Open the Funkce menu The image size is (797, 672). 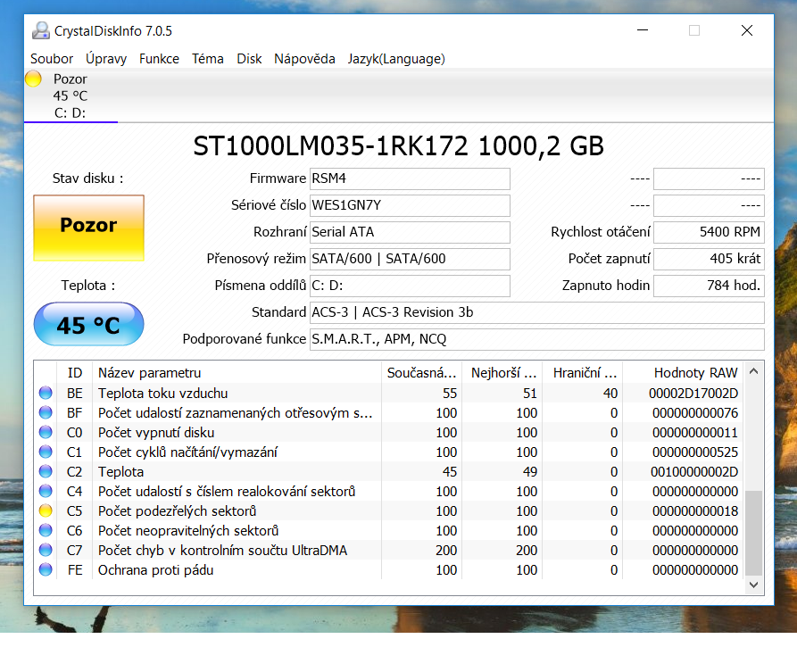[x=159, y=59]
